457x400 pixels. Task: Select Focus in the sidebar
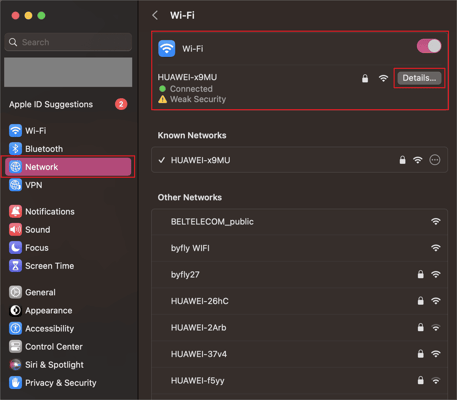[x=68, y=248]
